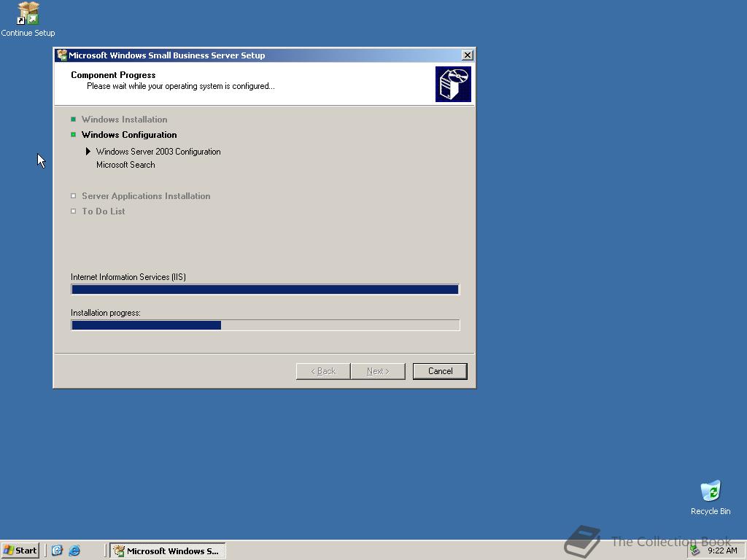Close the Setup window

coord(468,55)
